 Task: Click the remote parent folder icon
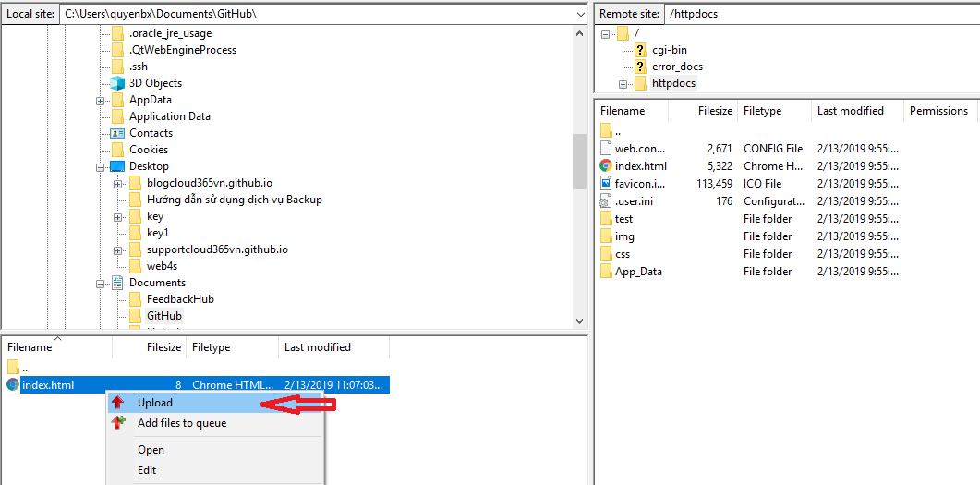pyautogui.click(x=606, y=130)
